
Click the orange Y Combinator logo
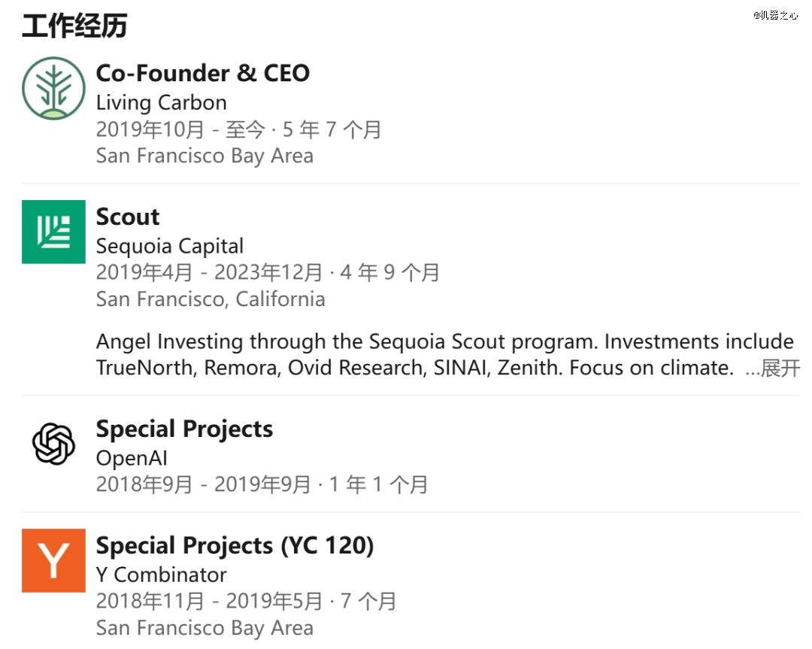(53, 560)
